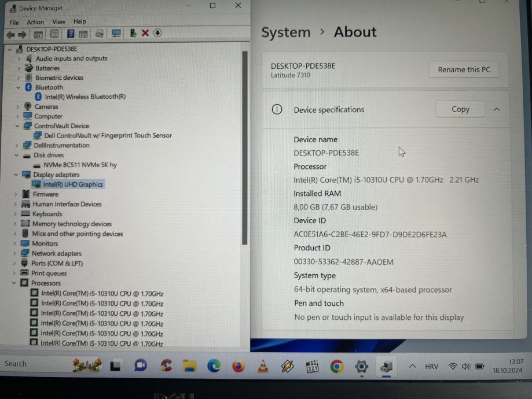Open Microsoft Edge from the taskbar
Image resolution: width=532 pixels, height=399 pixels.
tap(214, 366)
